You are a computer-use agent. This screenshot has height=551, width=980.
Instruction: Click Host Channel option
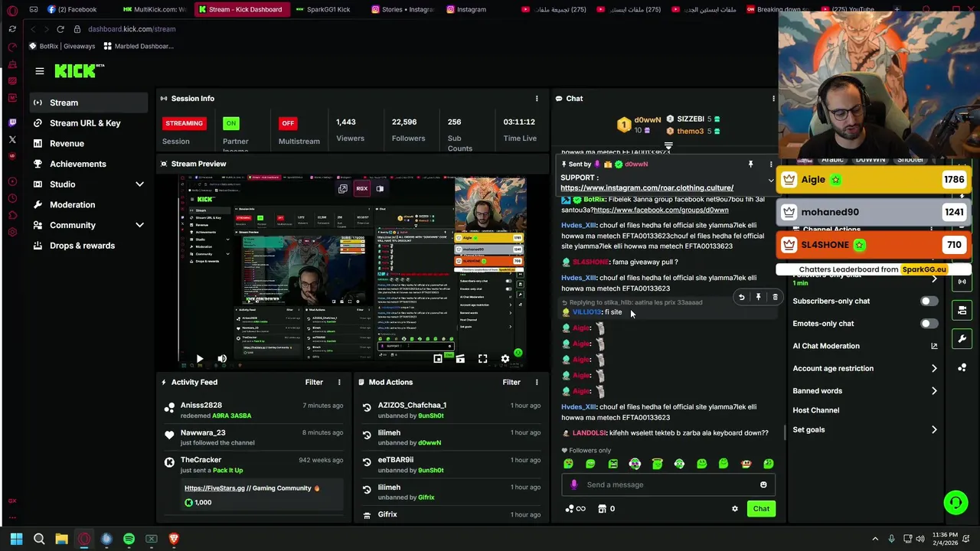click(816, 410)
